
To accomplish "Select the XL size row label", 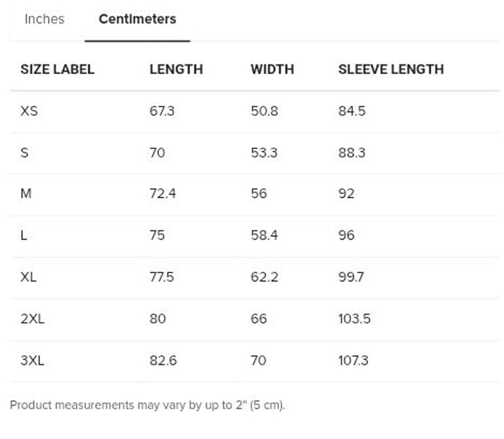I will [x=28, y=277].
